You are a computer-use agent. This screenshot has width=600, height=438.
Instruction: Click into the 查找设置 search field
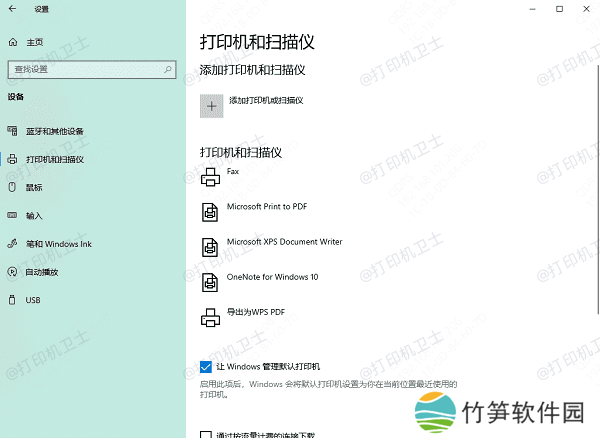(x=92, y=70)
